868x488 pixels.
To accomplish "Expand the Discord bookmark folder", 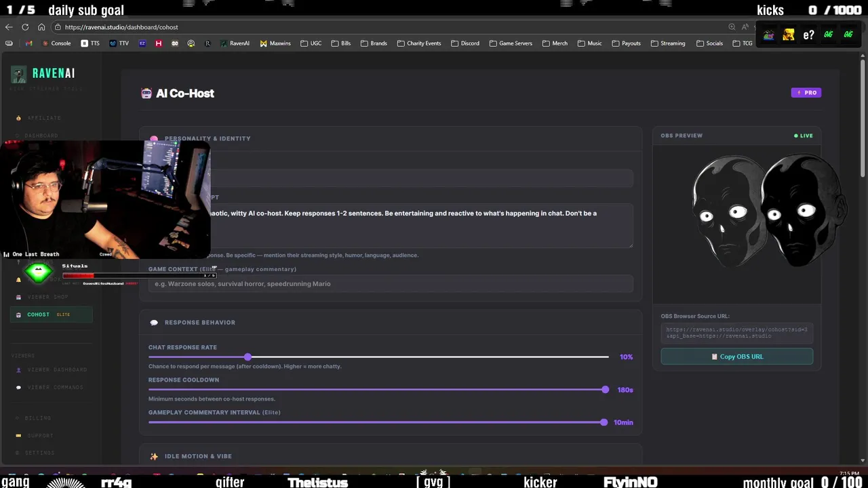I will [465, 43].
